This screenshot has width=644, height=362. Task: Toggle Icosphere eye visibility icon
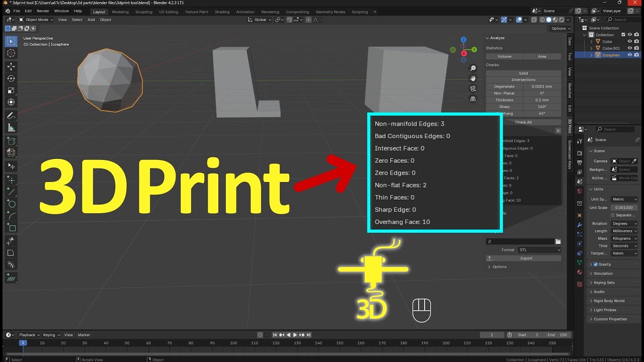(629, 55)
